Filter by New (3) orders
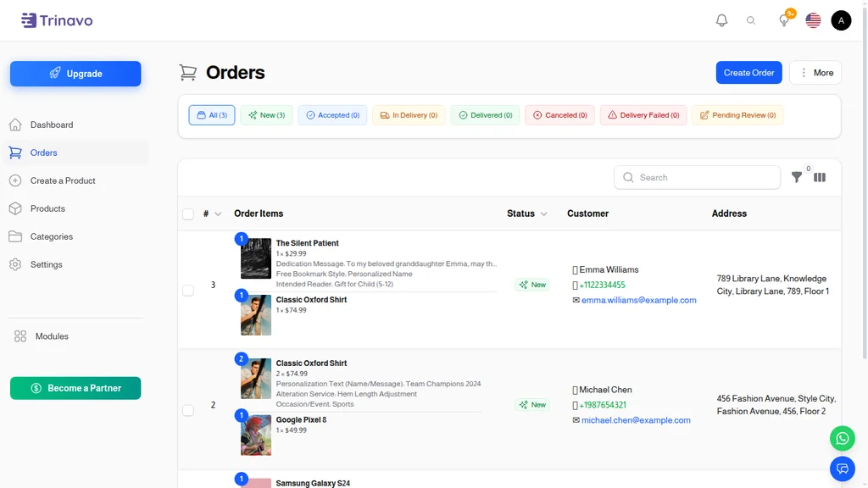Screen dimensions: 868x488 266,115
